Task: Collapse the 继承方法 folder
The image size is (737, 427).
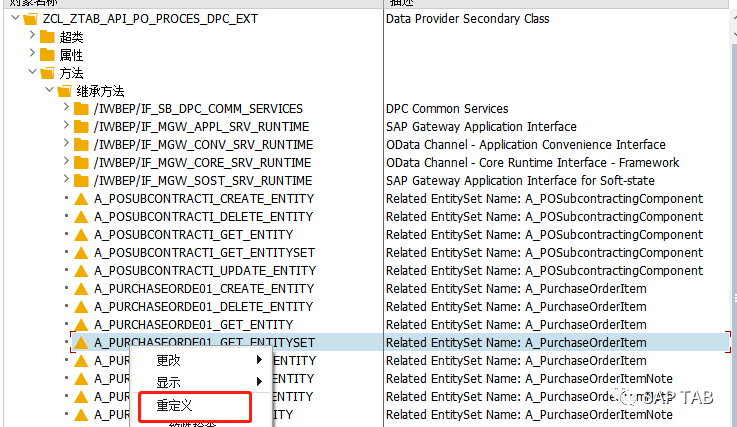Action: [49, 89]
